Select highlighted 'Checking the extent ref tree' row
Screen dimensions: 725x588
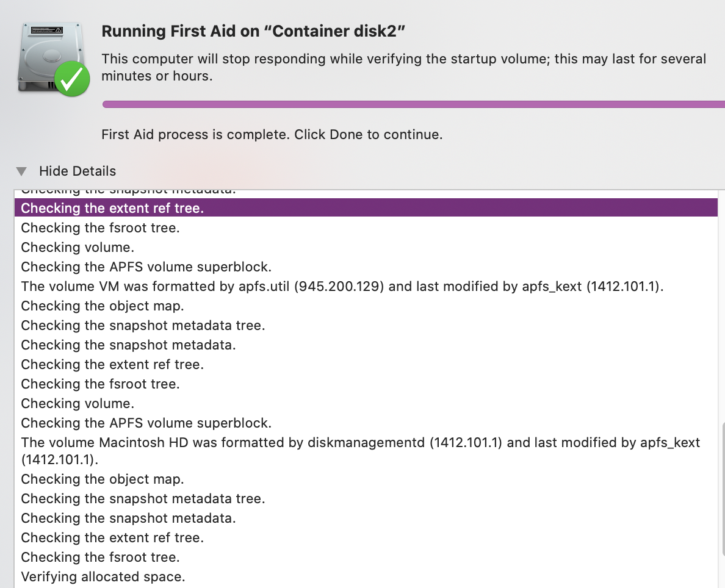pyautogui.click(x=366, y=208)
